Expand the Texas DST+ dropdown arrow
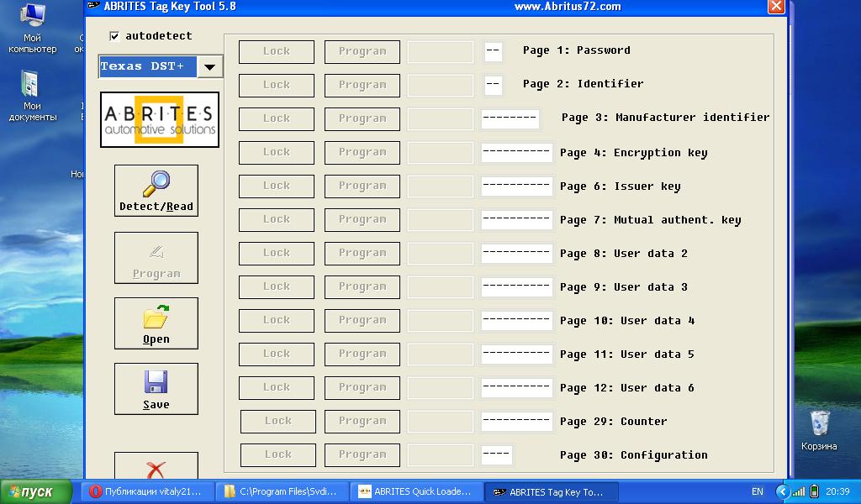This screenshot has height=504, width=861. 209,67
